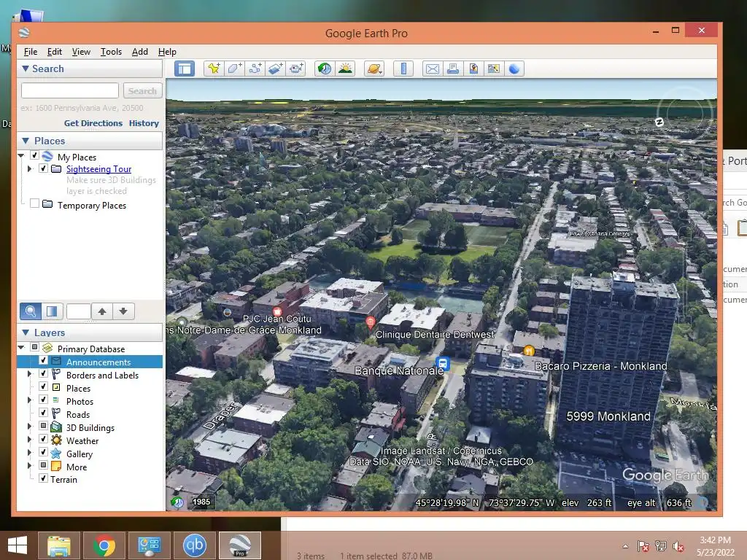Expand the Weather layer node

point(29,440)
